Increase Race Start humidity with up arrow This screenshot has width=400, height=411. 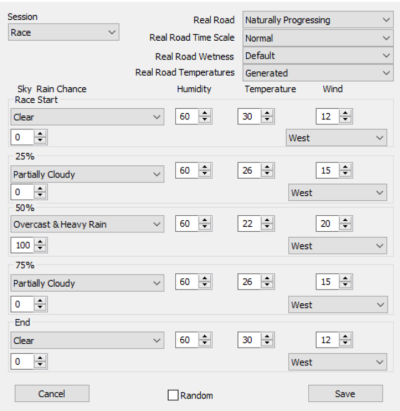pos(204,113)
